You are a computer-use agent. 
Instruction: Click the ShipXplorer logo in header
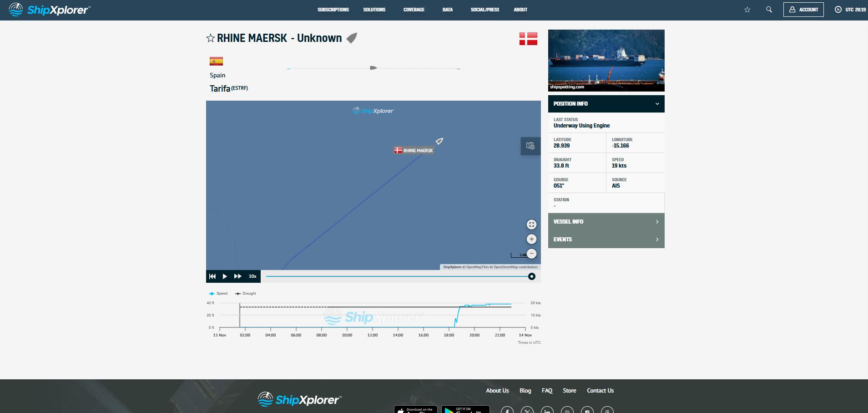coord(50,10)
